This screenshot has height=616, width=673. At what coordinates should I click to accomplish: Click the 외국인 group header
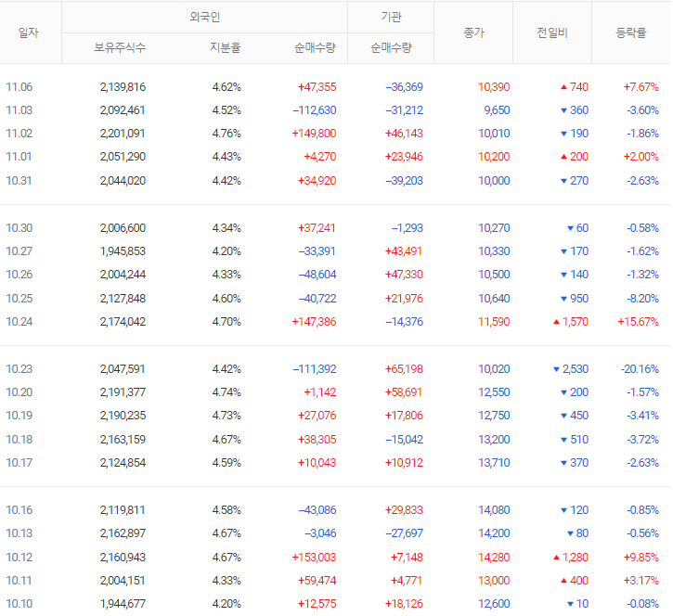(x=205, y=17)
